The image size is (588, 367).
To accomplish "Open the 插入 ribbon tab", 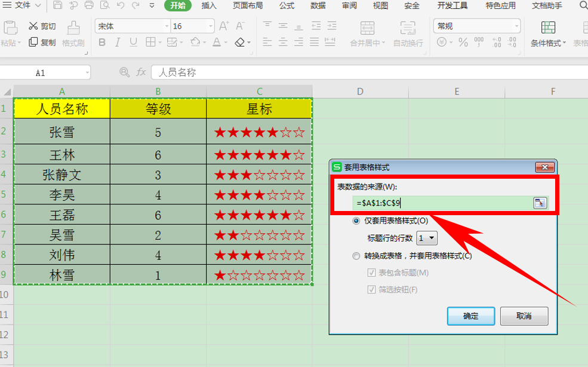I will pyautogui.click(x=209, y=5).
